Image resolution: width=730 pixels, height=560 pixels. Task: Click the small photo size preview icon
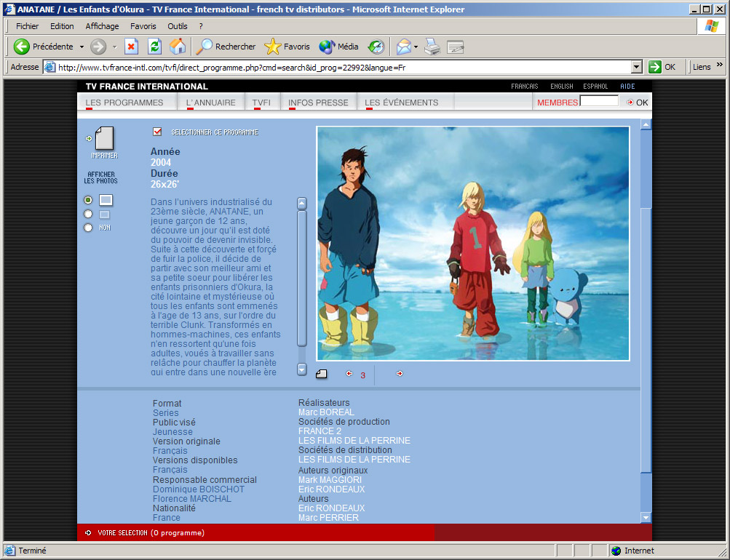tap(105, 215)
